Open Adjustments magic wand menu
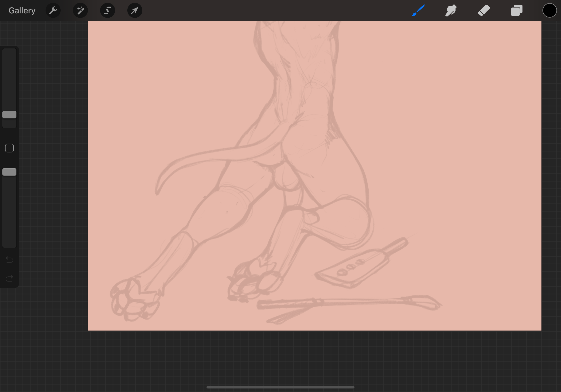The image size is (561, 392). pos(80,11)
